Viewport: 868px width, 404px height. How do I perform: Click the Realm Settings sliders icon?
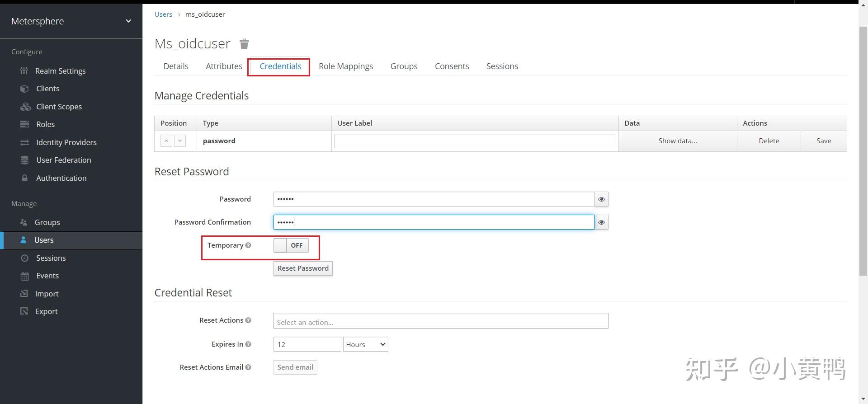pyautogui.click(x=24, y=71)
